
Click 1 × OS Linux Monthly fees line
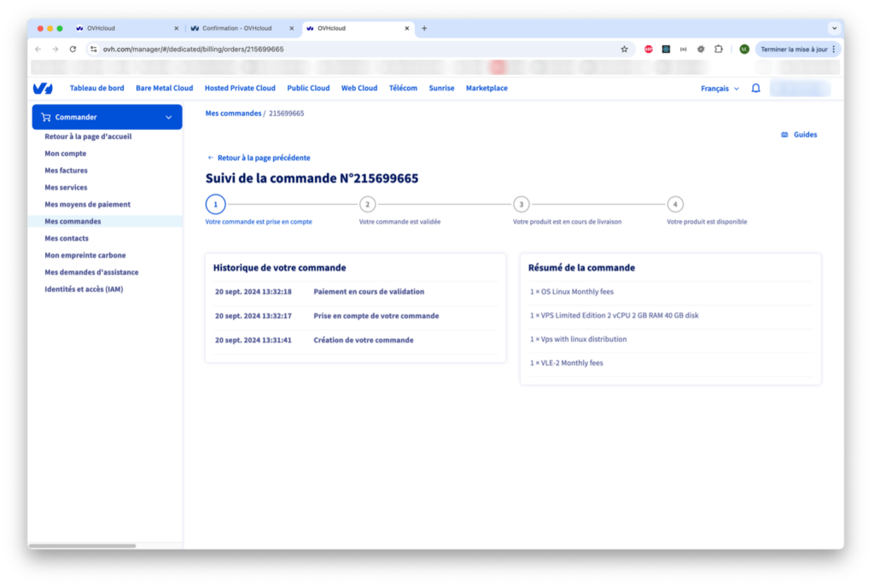[x=571, y=292]
